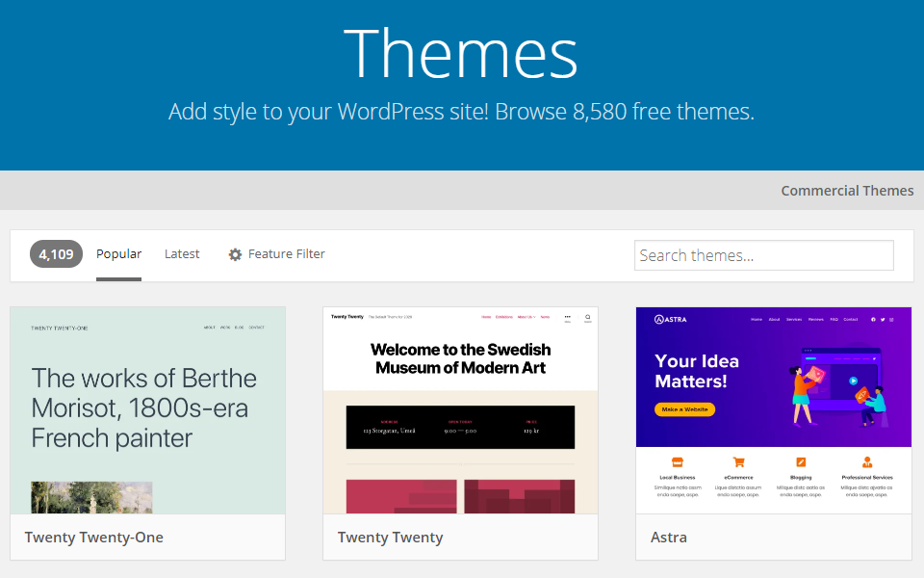Open the three-dot More menu in Twenty Twenty
The height and width of the screenshot is (578, 924).
click(x=568, y=316)
